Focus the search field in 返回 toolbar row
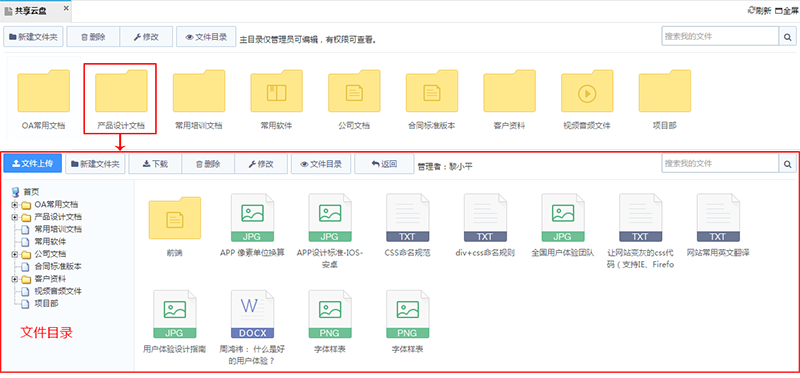This screenshot has height=378, width=800. (x=720, y=164)
